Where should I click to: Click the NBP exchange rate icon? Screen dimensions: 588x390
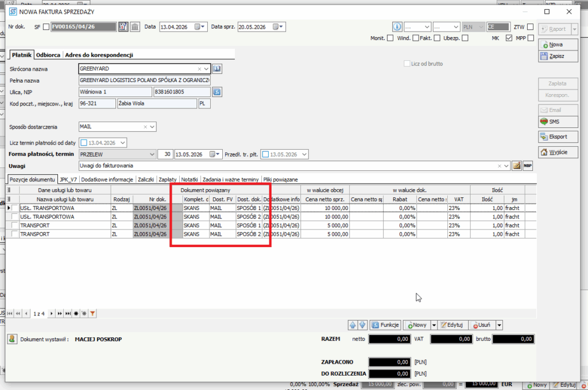click(x=528, y=166)
